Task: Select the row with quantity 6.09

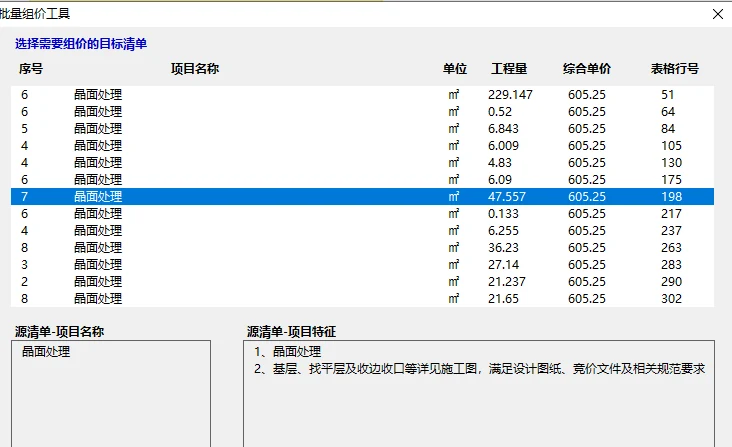Action: pyautogui.click(x=362, y=180)
